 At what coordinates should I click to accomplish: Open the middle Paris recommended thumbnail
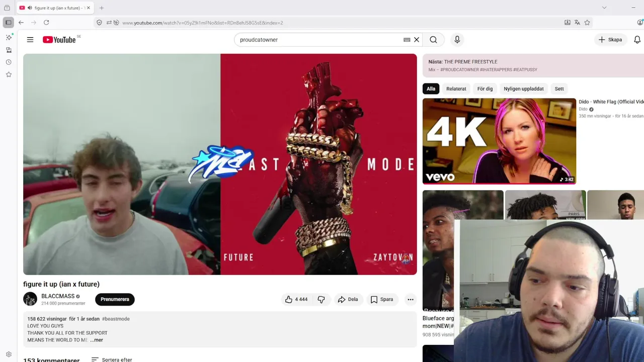pos(545,205)
